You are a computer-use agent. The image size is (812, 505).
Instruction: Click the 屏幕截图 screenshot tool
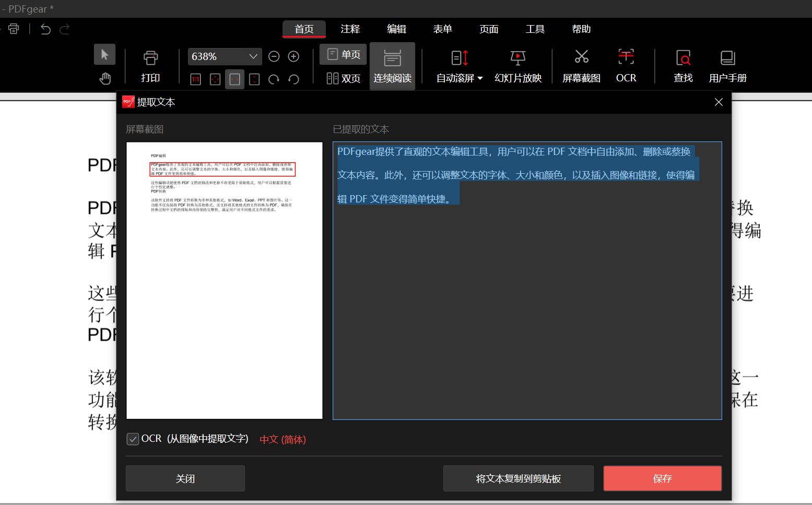pyautogui.click(x=581, y=67)
